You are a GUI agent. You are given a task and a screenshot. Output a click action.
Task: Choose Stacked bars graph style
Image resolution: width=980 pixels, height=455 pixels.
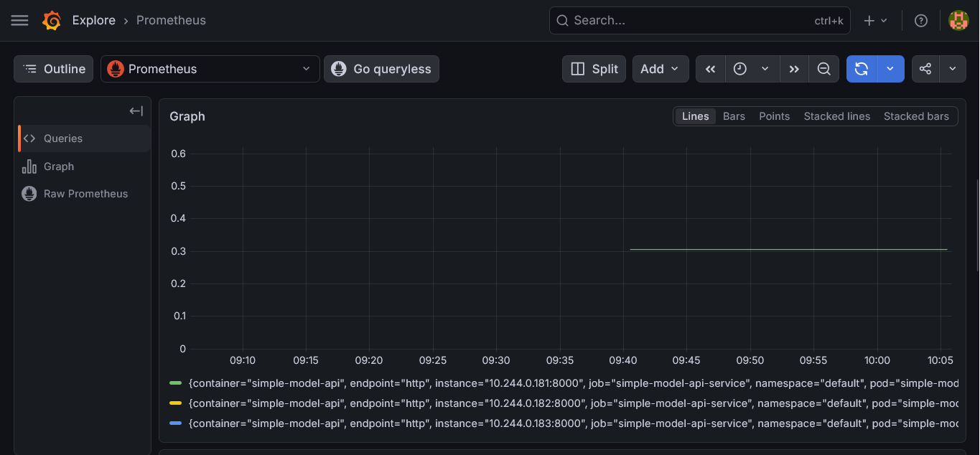pyautogui.click(x=916, y=116)
